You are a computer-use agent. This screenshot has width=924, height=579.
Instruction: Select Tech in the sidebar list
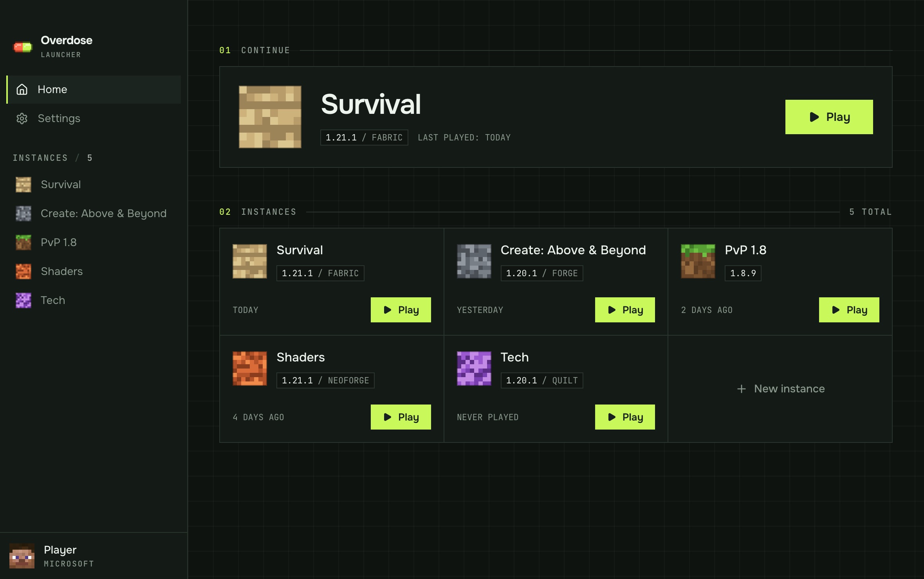coord(94,300)
